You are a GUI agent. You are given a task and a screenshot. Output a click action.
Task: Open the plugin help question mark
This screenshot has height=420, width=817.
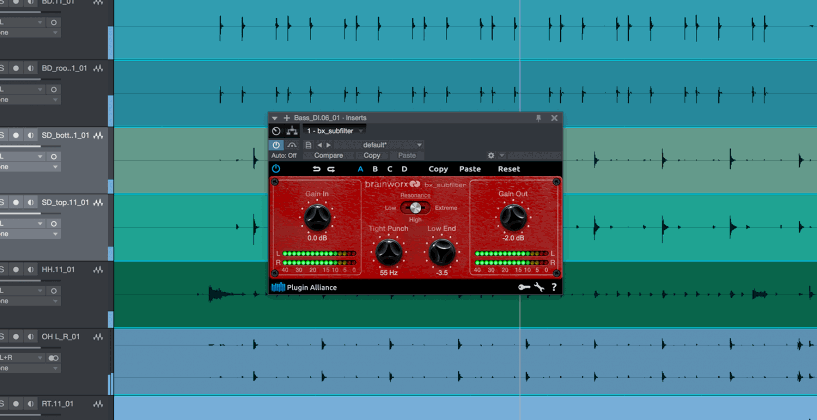[554, 288]
